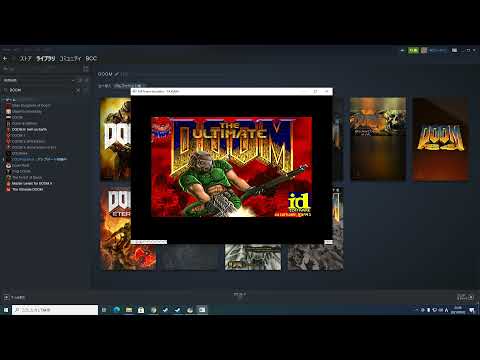Screen dimensions: 480x360
Task: Clear the DOOM search text
Action: click(x=78, y=90)
